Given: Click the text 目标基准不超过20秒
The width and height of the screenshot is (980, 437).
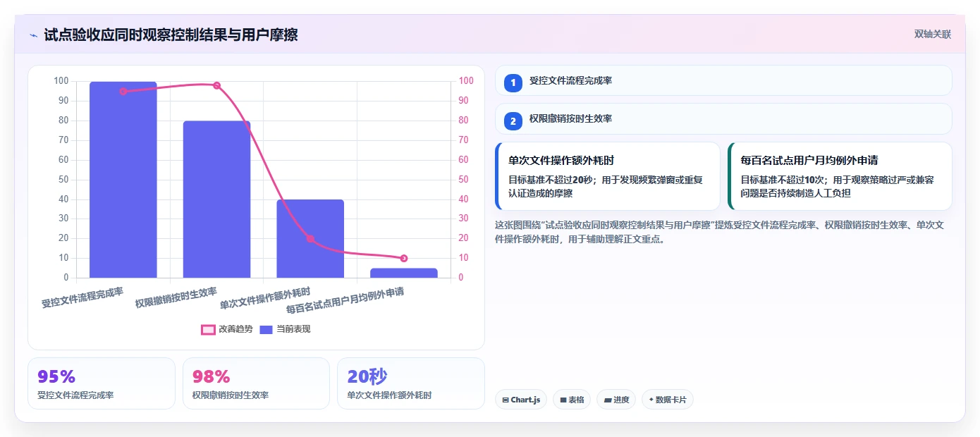Looking at the screenshot, I should 550,180.
